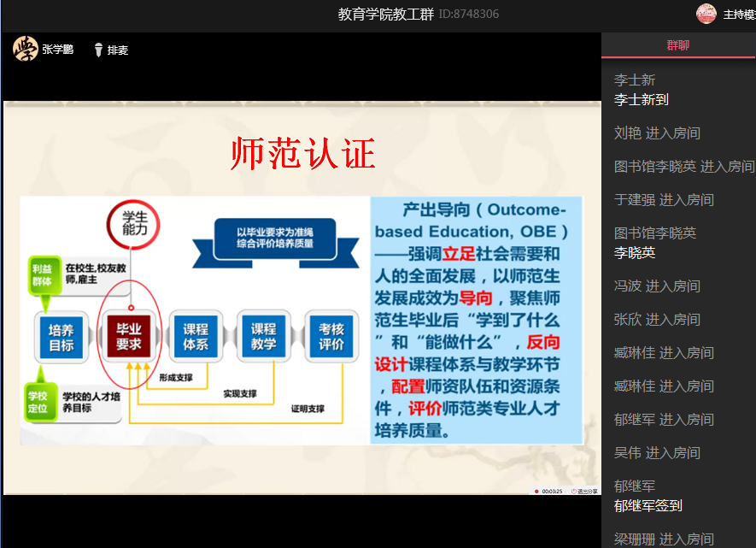Click the sender name 李士新 in chat
Viewport: 756px width, 548px height.
coord(635,80)
